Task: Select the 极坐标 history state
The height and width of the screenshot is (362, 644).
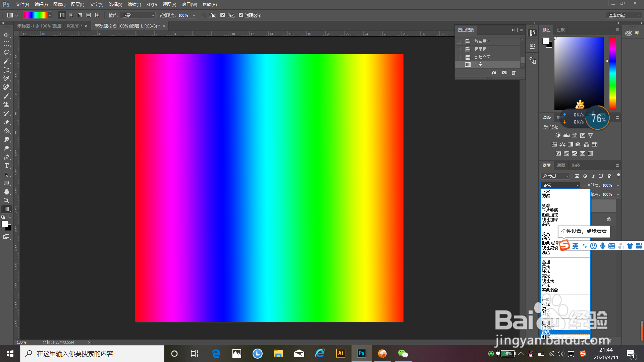Action: pos(480,49)
